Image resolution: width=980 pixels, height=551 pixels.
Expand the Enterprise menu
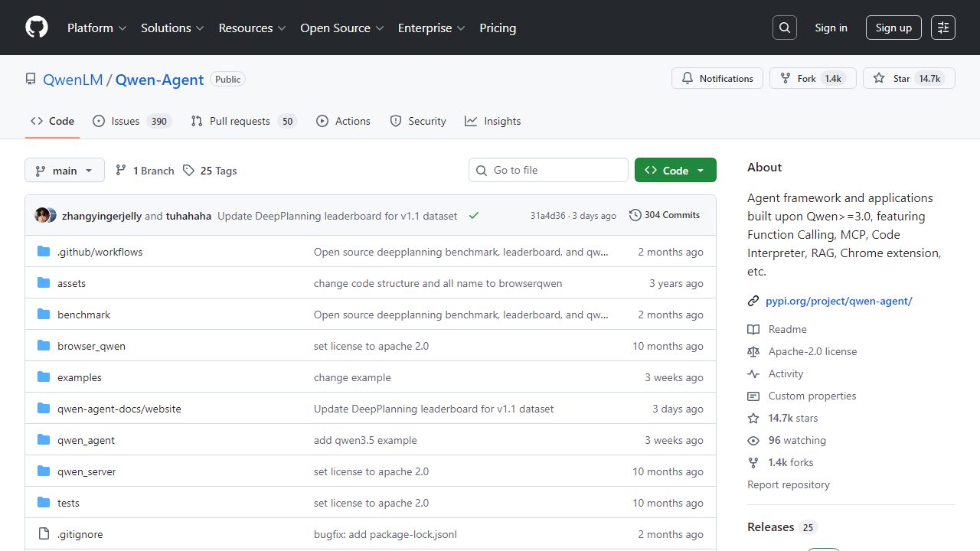click(x=431, y=28)
